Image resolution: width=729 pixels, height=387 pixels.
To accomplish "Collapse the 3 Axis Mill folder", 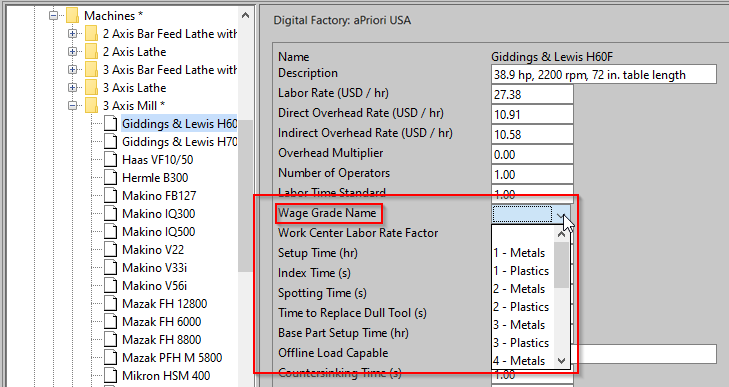I will [x=72, y=106].
